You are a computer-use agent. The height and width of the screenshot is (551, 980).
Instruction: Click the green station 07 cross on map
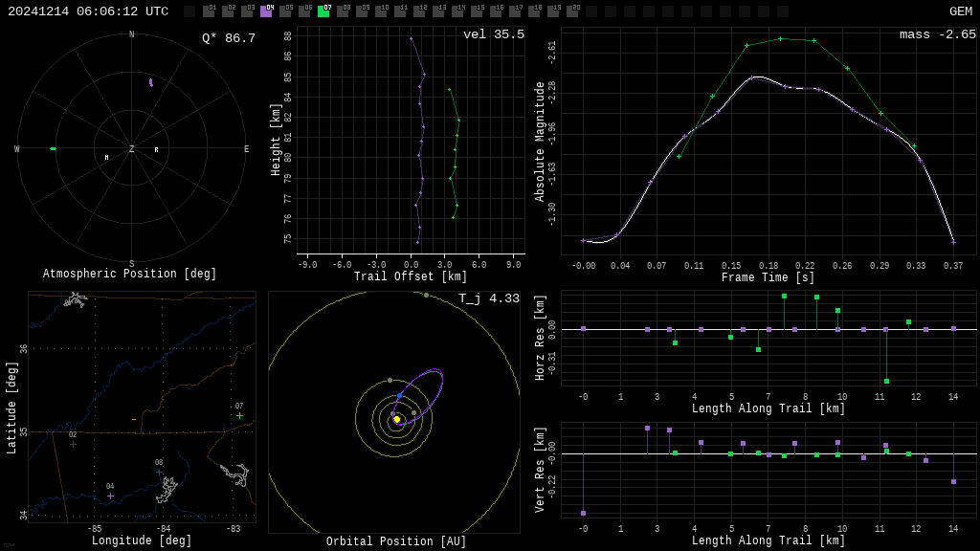pyautogui.click(x=239, y=415)
